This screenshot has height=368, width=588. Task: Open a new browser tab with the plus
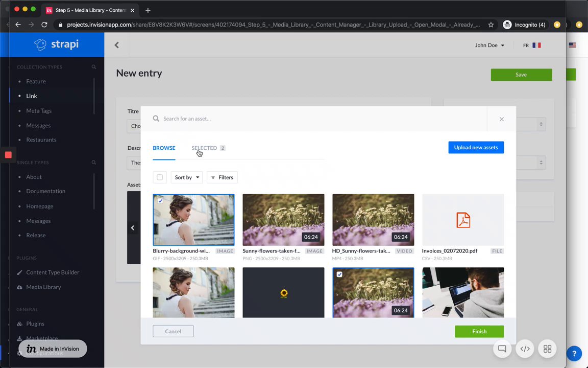tap(148, 10)
